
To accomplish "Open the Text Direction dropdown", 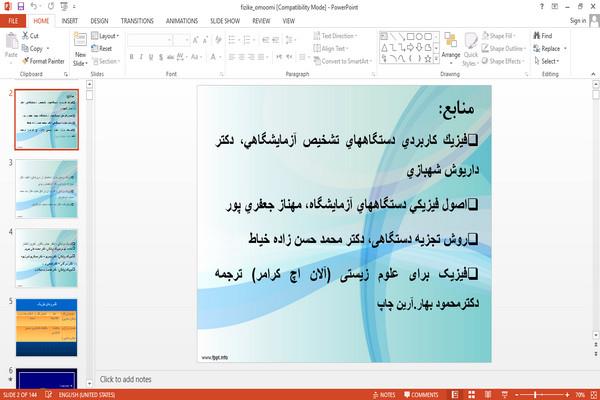I will click(x=335, y=36).
